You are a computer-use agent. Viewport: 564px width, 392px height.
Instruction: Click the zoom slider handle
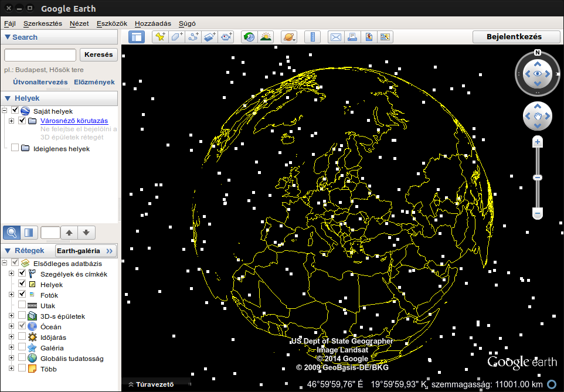point(538,178)
